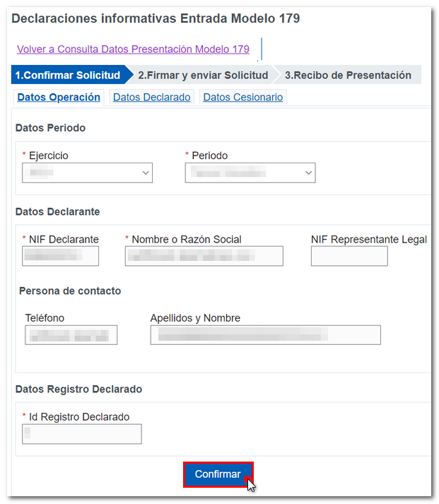Switch to the Datos Declarado tab
This screenshot has width=439, height=504.
(151, 98)
